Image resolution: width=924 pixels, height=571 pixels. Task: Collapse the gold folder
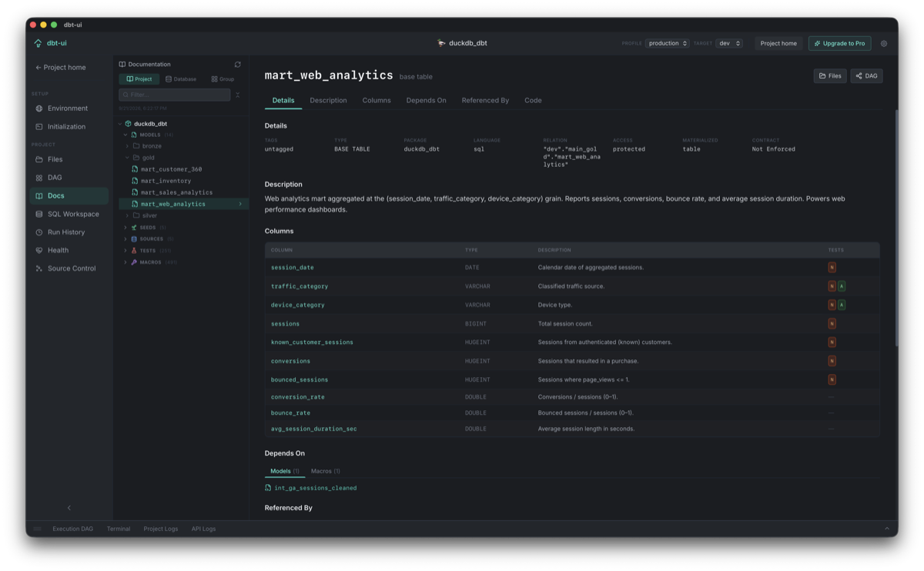tap(128, 158)
